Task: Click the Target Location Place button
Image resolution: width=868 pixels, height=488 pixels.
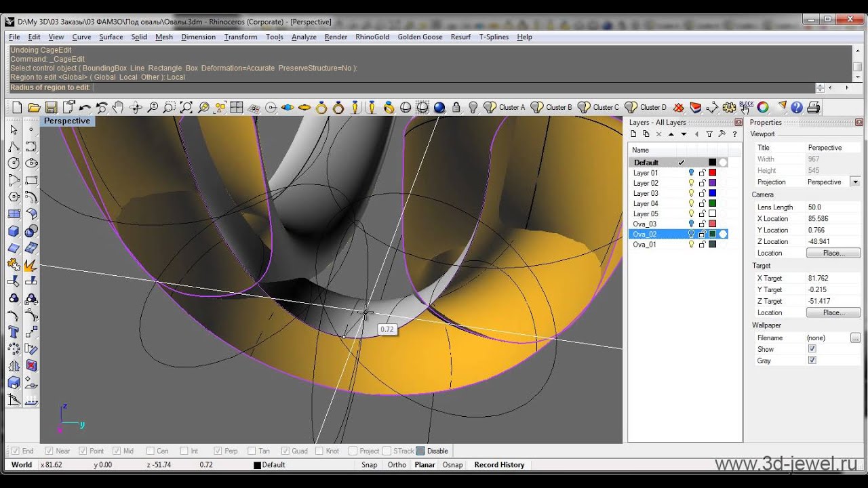Action: coord(833,312)
